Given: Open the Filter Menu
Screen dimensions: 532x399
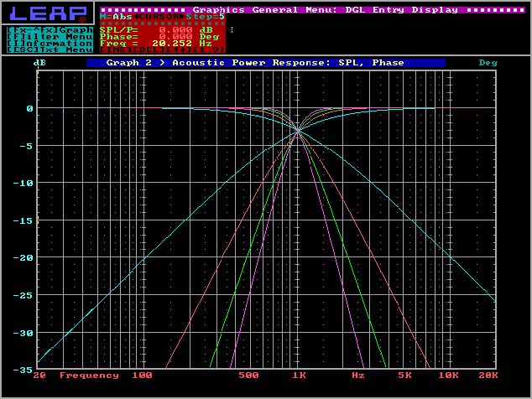Looking at the screenshot, I should [50, 36].
